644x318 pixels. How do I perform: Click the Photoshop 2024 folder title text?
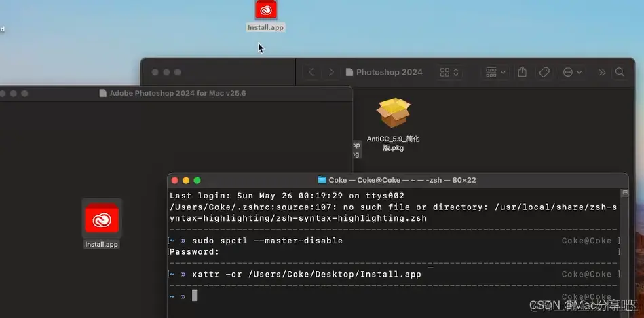(x=390, y=73)
